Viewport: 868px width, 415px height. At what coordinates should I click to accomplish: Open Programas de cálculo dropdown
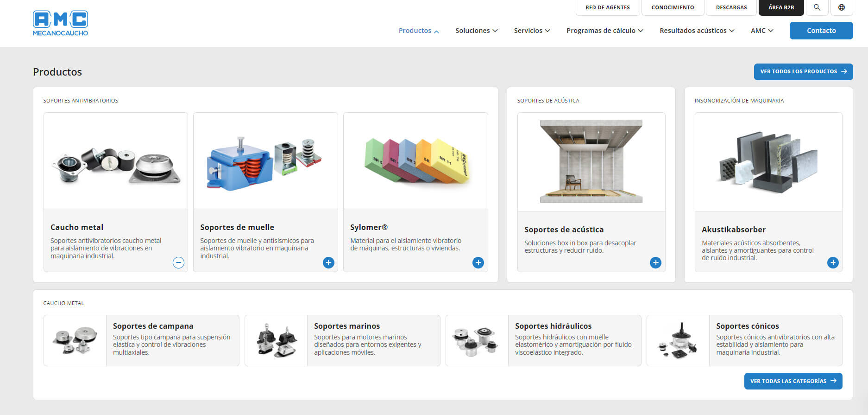coord(604,31)
